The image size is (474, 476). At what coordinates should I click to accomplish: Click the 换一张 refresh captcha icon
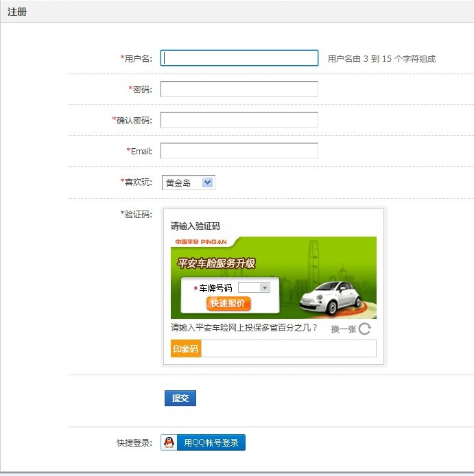[x=364, y=329]
